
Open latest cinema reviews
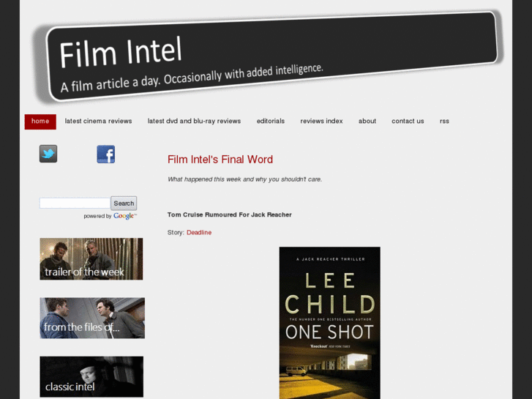[98, 122]
